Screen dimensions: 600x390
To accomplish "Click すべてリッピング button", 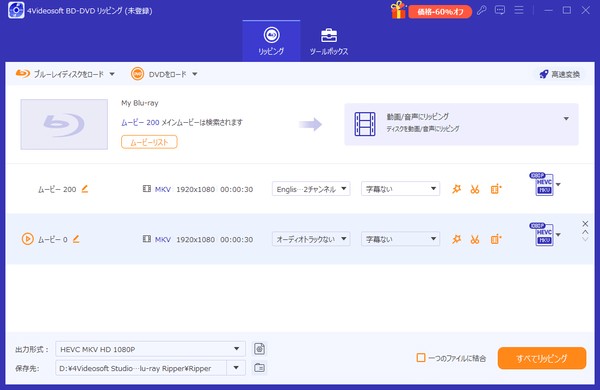I will (x=541, y=358).
